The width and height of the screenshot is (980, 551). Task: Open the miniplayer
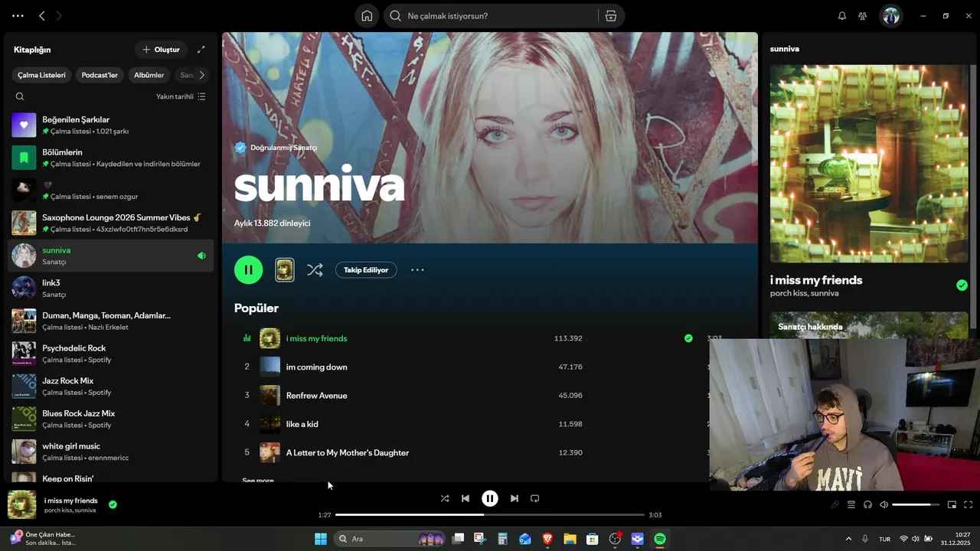coord(952,504)
